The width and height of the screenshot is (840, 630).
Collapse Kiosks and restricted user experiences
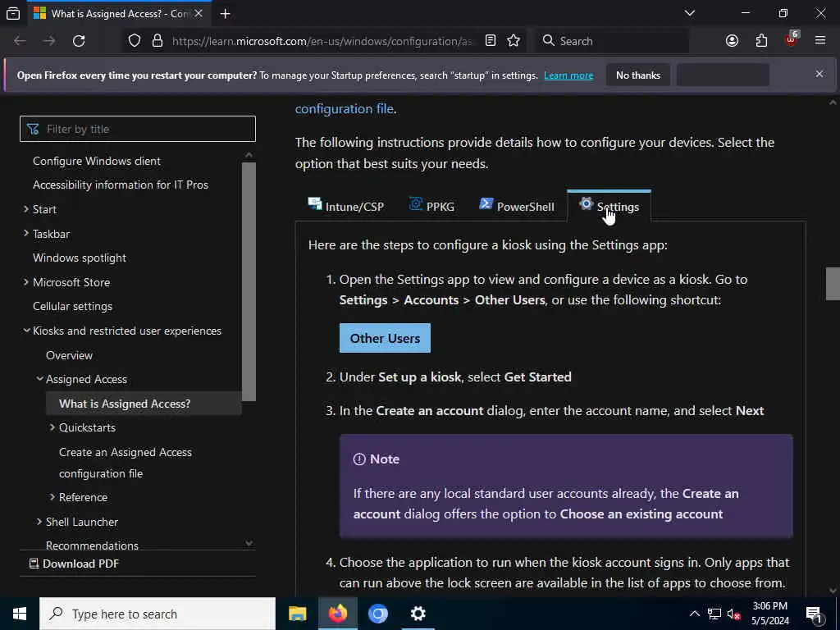click(x=26, y=331)
